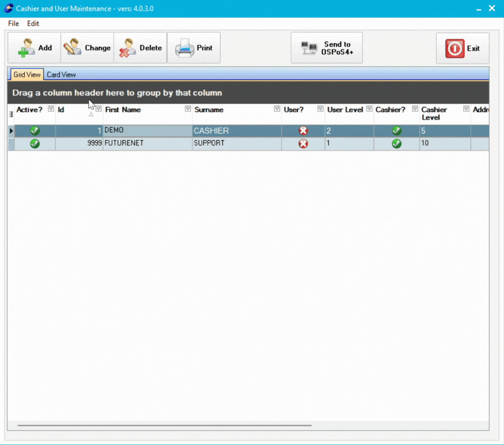Open the User Level filter dropdown
504x445 pixels.
pyautogui.click(x=369, y=108)
